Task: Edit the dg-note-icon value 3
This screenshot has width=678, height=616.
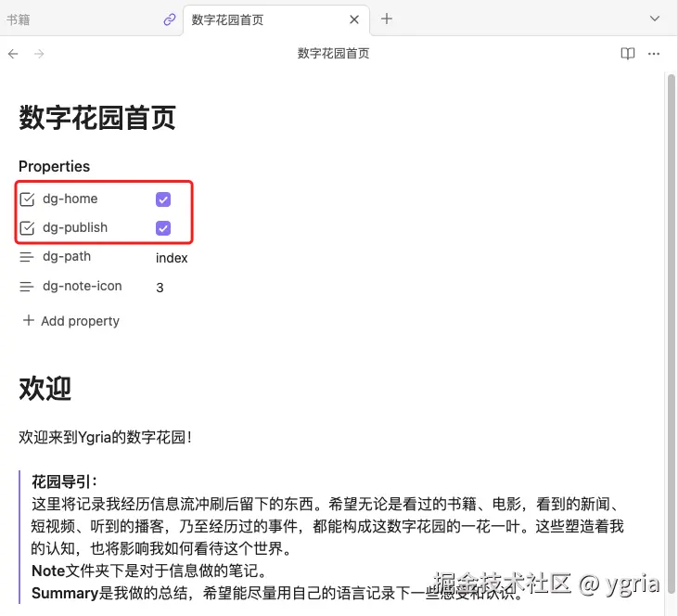Action: click(160, 288)
